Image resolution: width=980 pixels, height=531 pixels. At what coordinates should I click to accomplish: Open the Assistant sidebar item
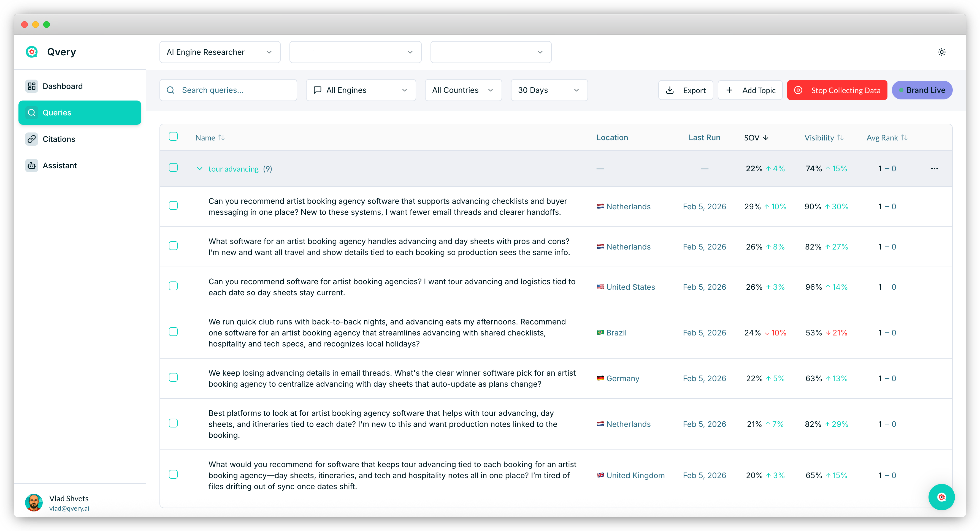coord(60,166)
